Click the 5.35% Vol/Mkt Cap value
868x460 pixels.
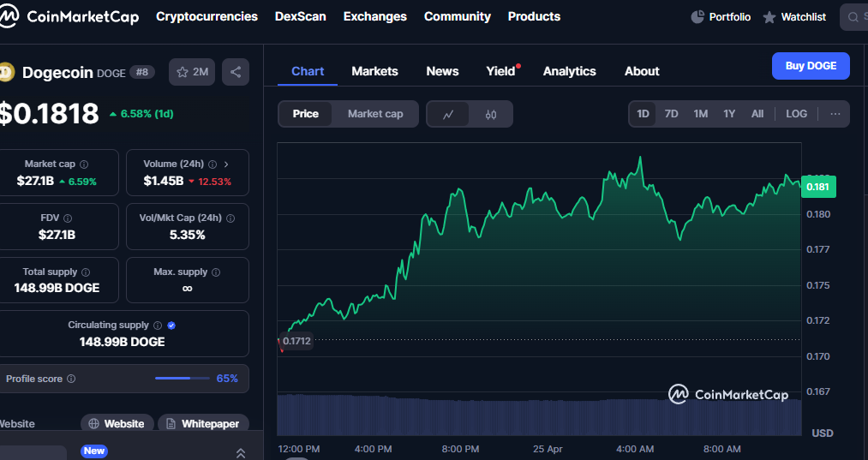point(187,235)
